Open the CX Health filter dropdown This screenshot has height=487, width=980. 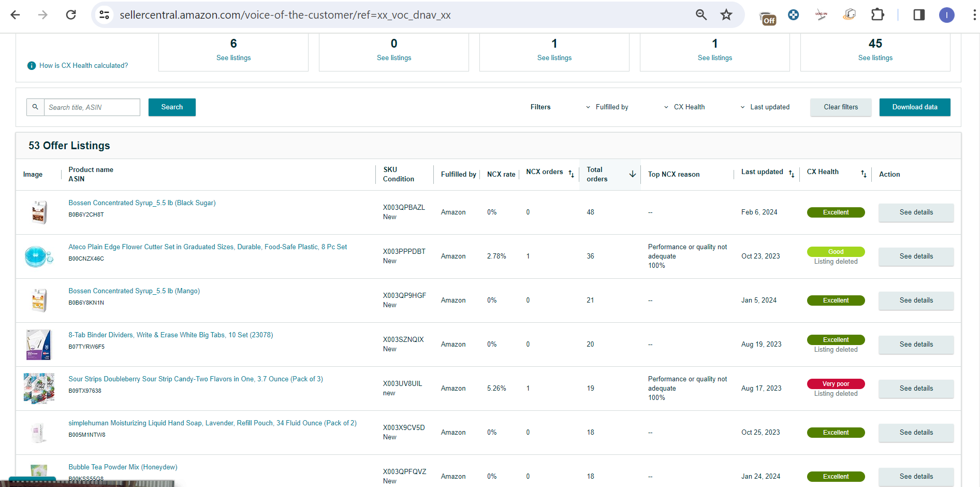[x=684, y=107]
